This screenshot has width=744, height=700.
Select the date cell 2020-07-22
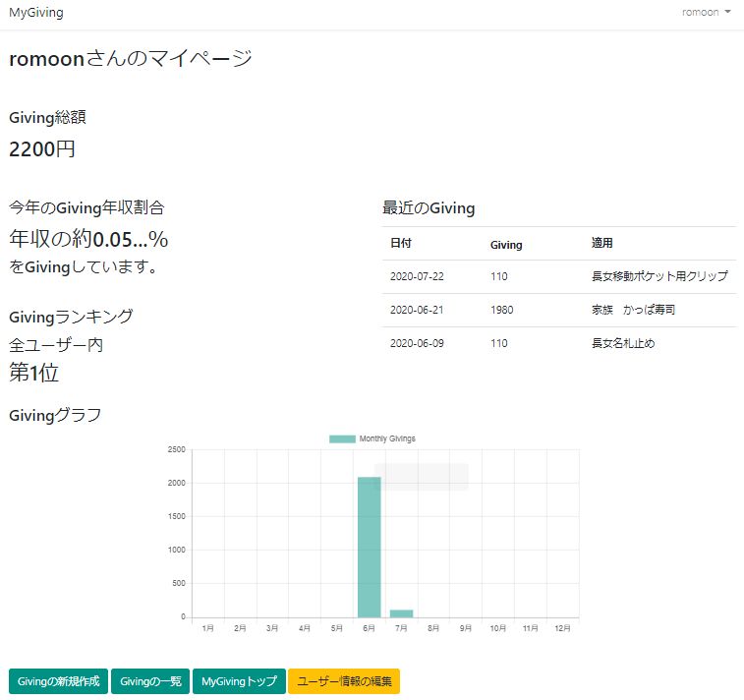coord(417,276)
